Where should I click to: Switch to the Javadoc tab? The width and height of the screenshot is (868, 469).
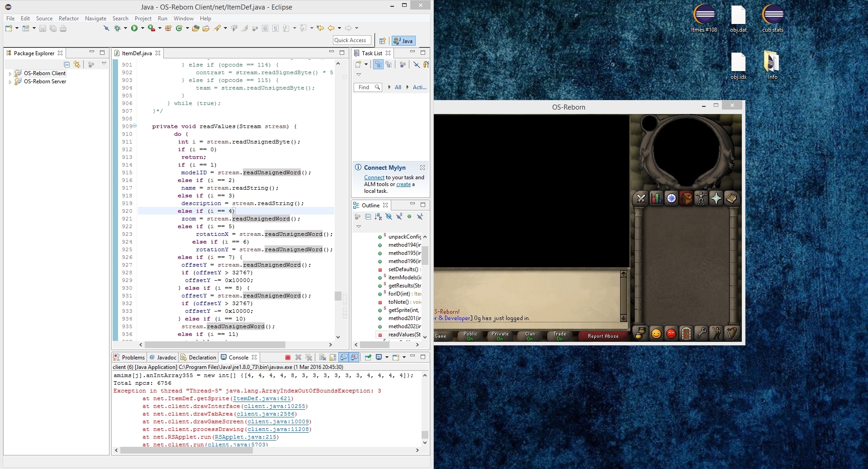click(163, 357)
